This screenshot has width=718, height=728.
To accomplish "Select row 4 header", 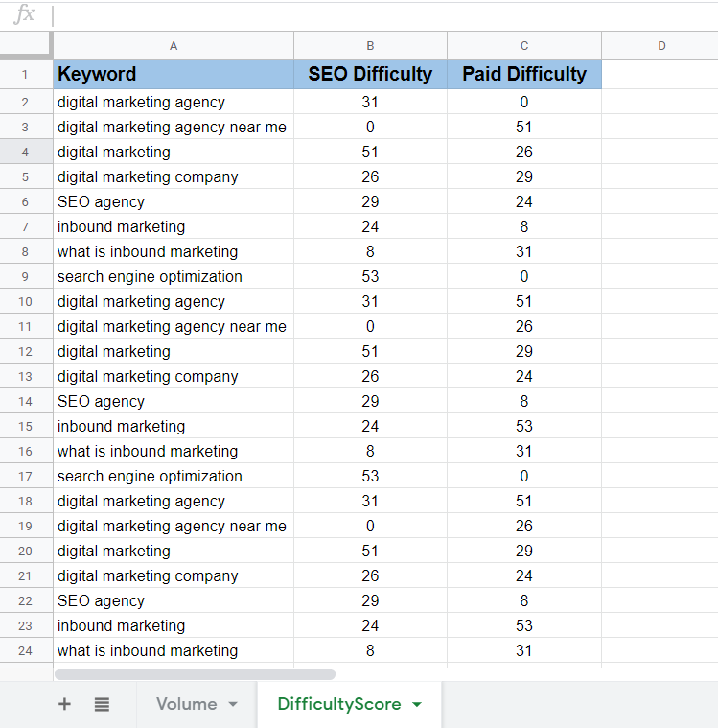I will tap(26, 152).
